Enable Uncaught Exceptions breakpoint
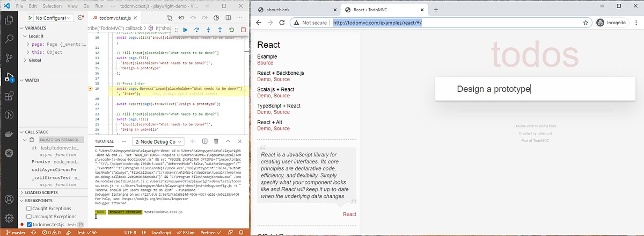Image resolution: width=644 pixels, height=236 pixels. coord(28,216)
